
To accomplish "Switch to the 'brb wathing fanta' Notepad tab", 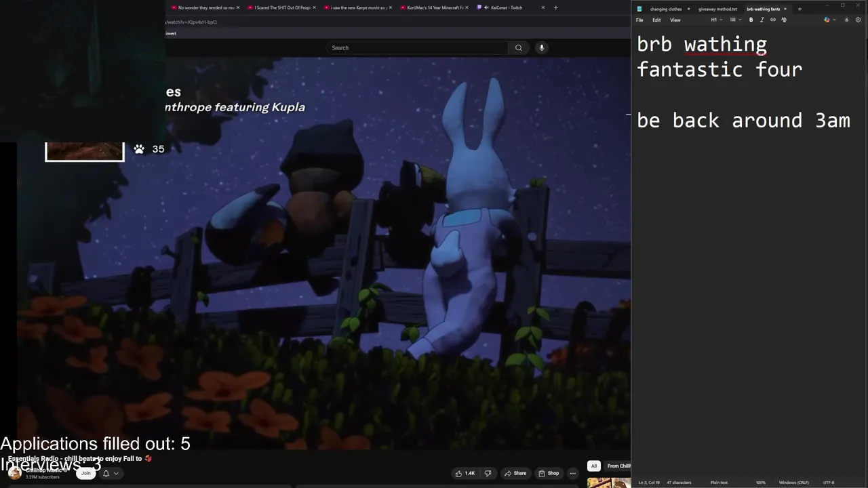I will pyautogui.click(x=763, y=9).
